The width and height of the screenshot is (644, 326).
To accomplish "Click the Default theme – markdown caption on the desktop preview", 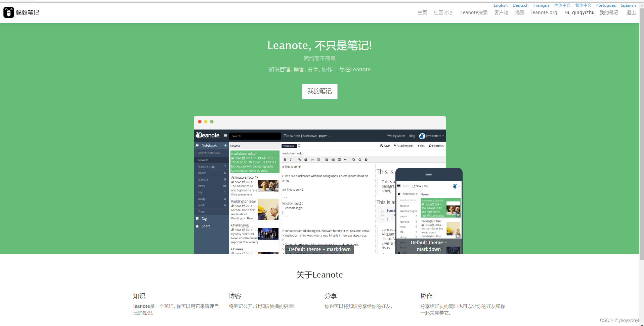I will (319, 249).
